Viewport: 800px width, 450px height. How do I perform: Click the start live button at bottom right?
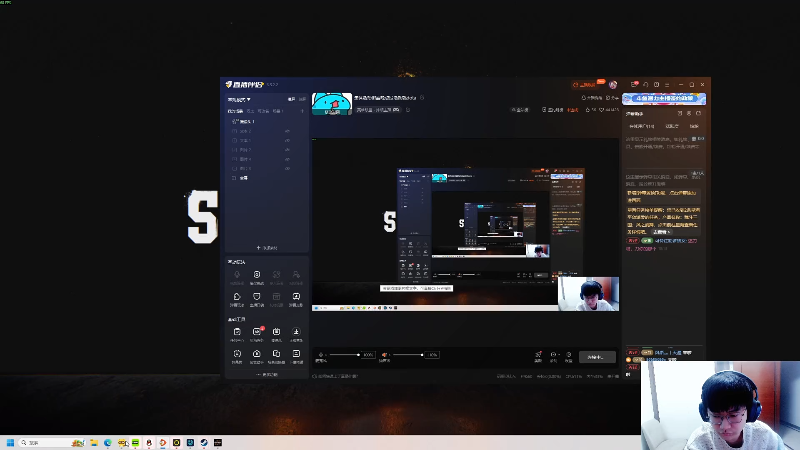coord(597,357)
